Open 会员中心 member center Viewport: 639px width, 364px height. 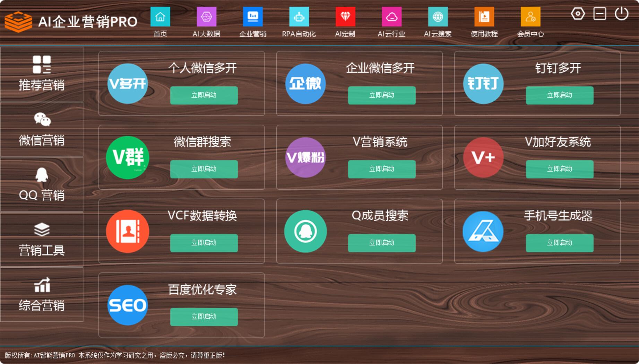530,21
